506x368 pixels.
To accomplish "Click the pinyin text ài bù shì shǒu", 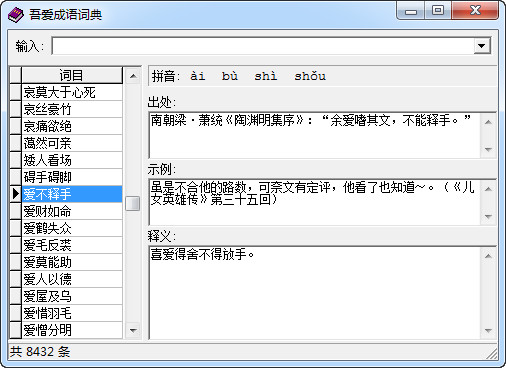I will [x=258, y=76].
